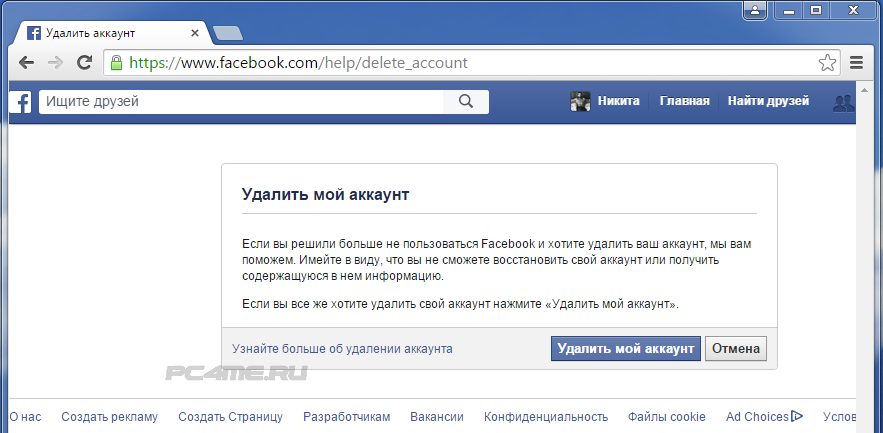The height and width of the screenshot is (433, 883).
Task: Open Создать рекламу footer link
Action: (x=109, y=417)
